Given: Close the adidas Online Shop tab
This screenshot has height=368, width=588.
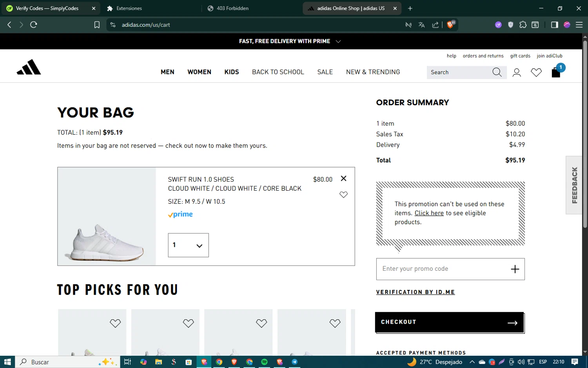Looking at the screenshot, I should click(395, 8).
